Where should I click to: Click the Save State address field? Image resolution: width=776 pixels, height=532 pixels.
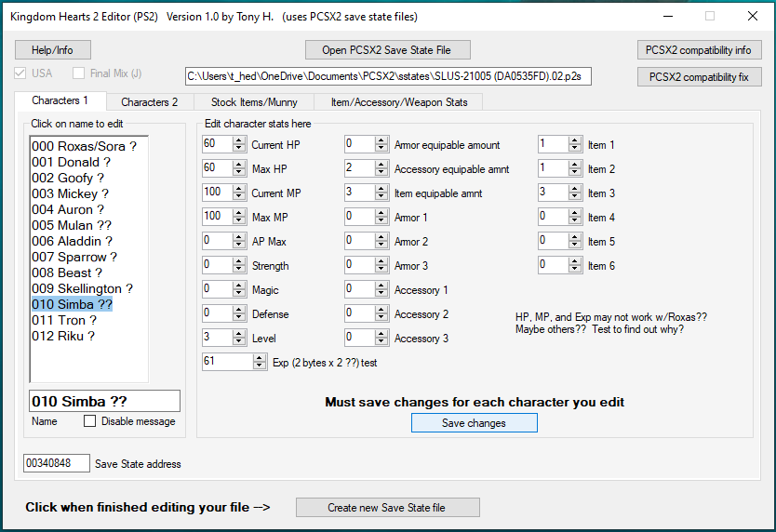coord(56,463)
